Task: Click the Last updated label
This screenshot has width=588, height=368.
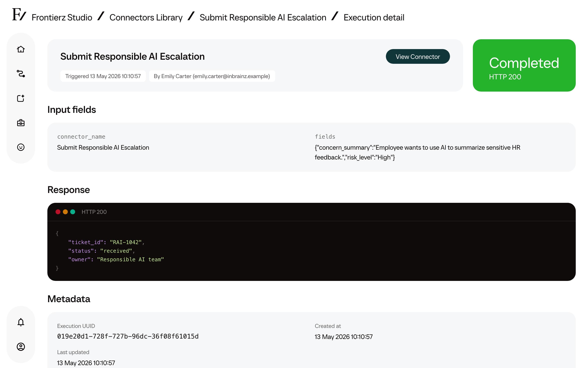Action: click(73, 352)
